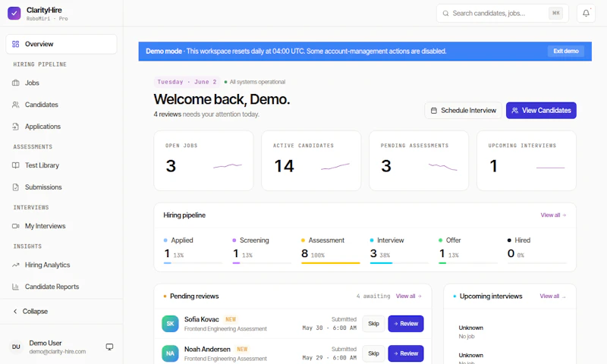Open Hiring Analytics page

[61, 265]
